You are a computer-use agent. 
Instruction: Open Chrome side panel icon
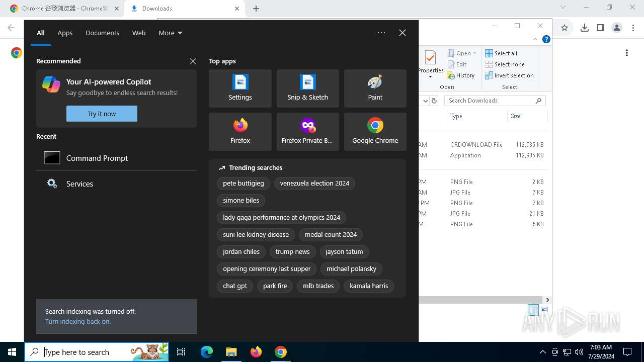click(600, 28)
